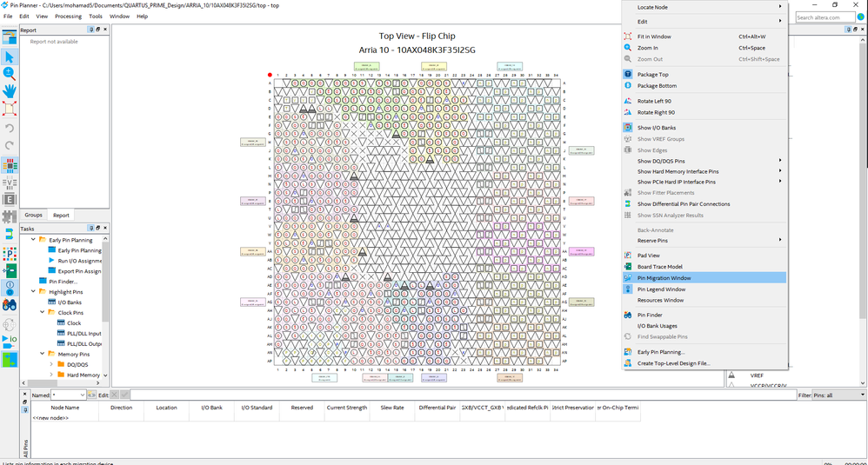Click Pin Finder... task in Tasks tree
Image resolution: width=868 pixels, height=465 pixels.
pos(63,282)
